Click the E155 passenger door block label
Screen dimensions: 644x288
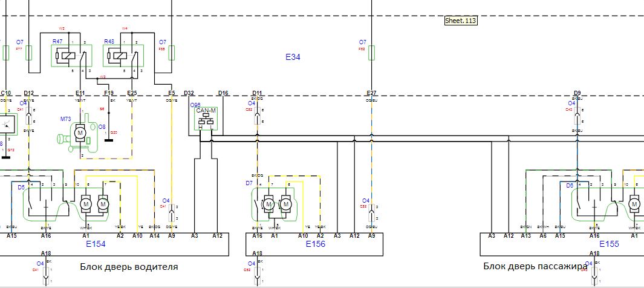[x=609, y=244]
